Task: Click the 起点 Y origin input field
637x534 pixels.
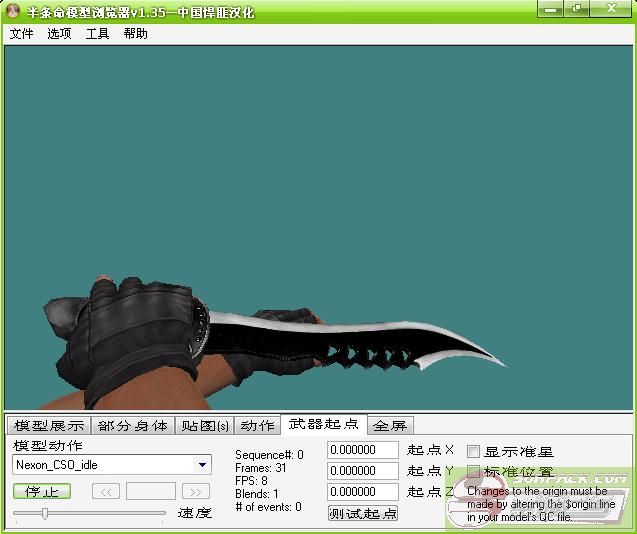Action: pos(362,471)
